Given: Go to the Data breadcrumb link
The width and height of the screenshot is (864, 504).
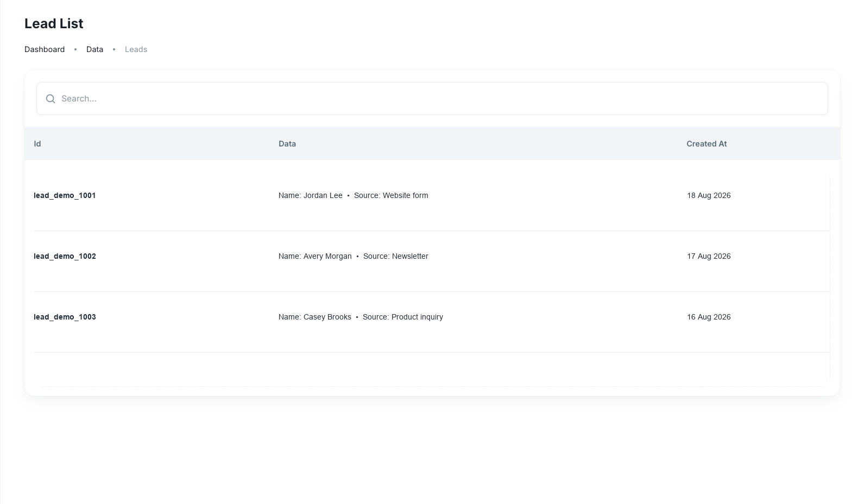Looking at the screenshot, I should tap(94, 49).
